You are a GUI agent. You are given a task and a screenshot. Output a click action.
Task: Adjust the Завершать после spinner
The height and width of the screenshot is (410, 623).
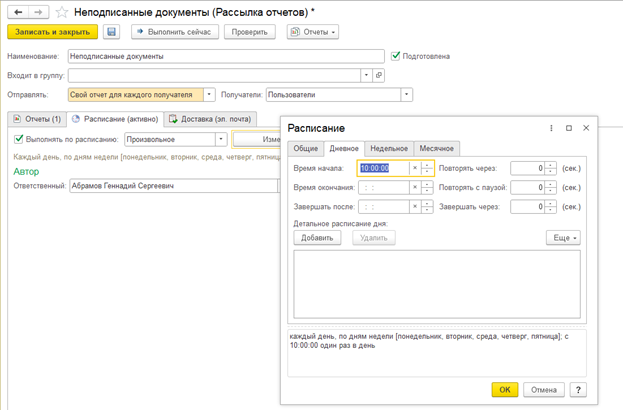(x=427, y=207)
